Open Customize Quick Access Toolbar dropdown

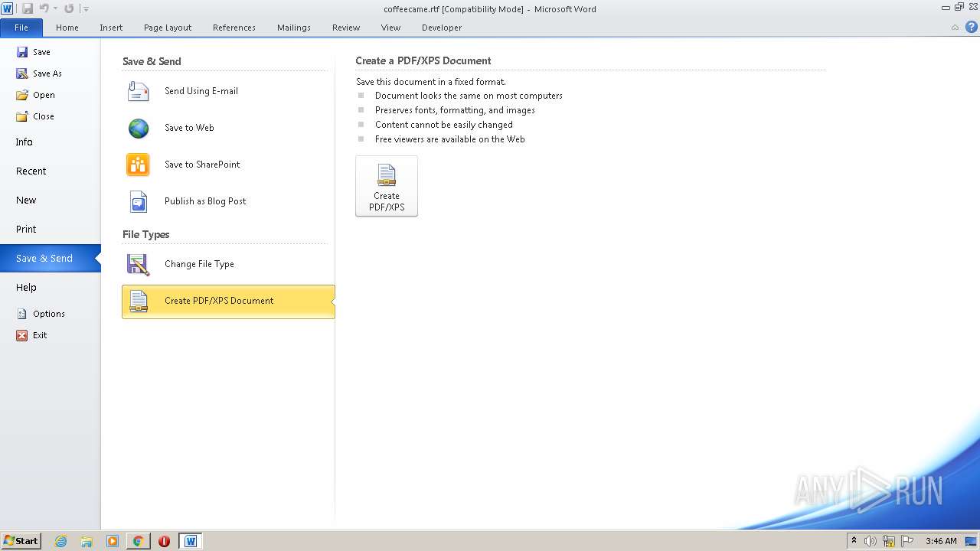tap(86, 9)
